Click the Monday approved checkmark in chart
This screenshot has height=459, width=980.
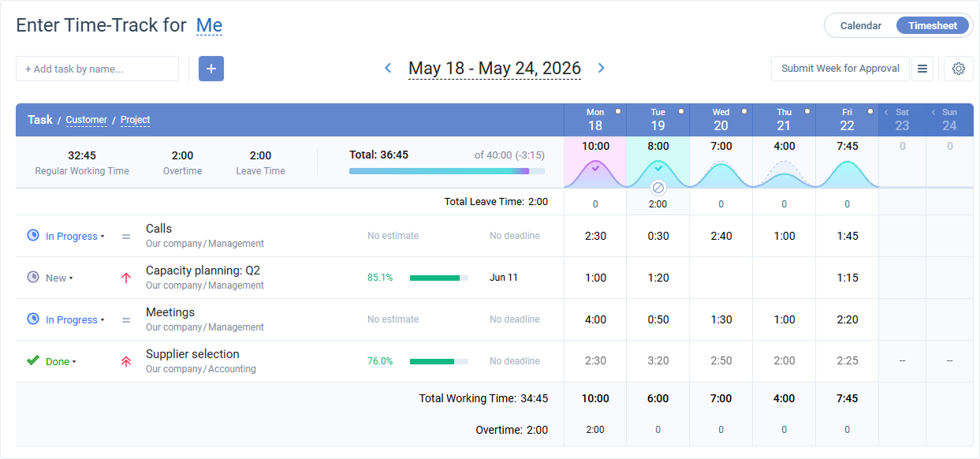tap(595, 168)
